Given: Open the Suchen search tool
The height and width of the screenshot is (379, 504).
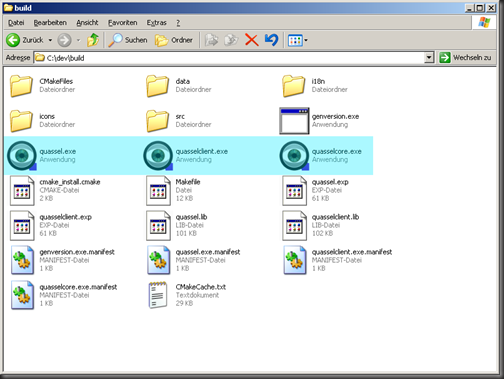Looking at the screenshot, I should pyautogui.click(x=128, y=40).
